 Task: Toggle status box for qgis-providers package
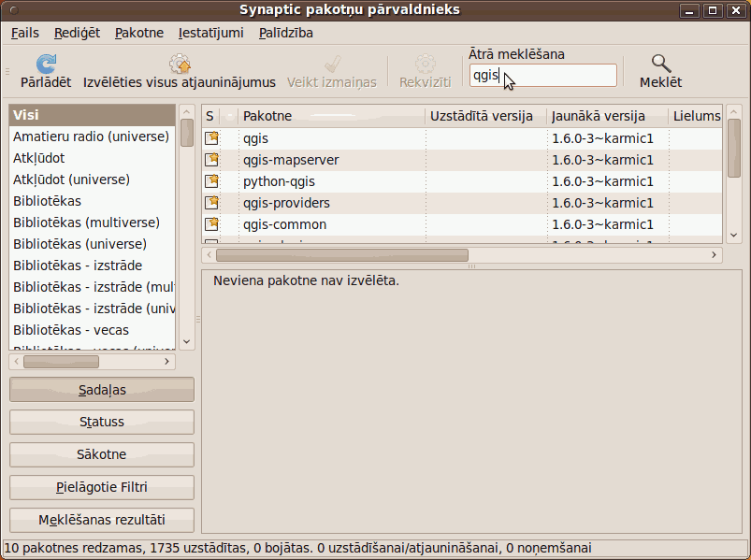point(211,203)
